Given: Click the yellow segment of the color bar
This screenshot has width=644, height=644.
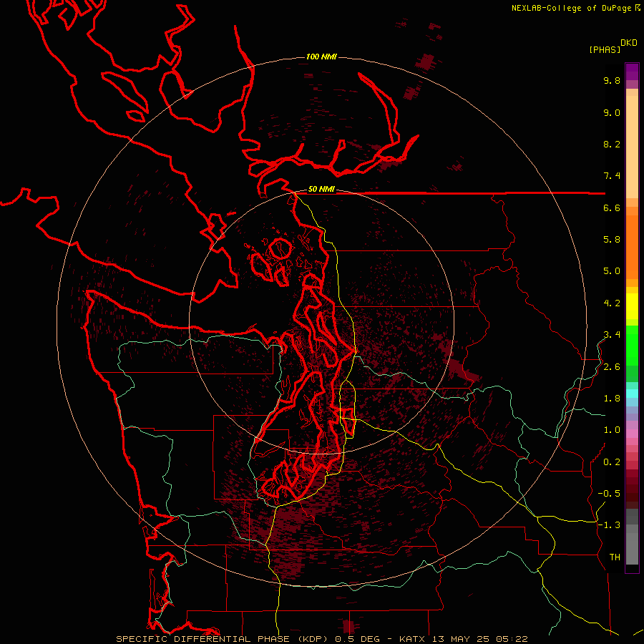Looking at the screenshot, I should point(632,306).
